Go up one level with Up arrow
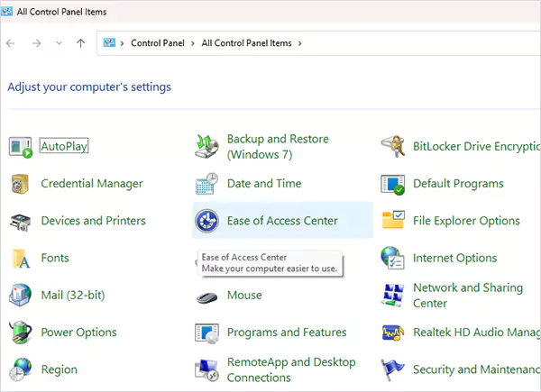This screenshot has width=541, height=392. (81, 43)
